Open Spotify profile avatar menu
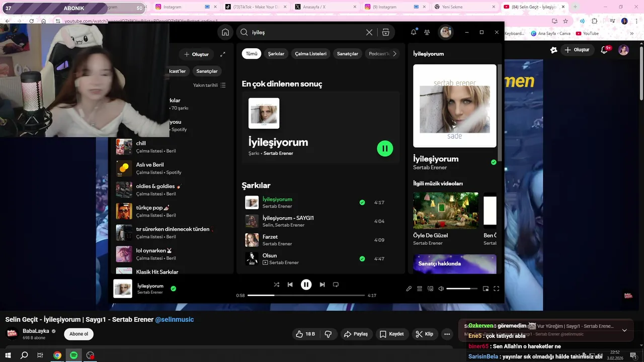 [446, 32]
